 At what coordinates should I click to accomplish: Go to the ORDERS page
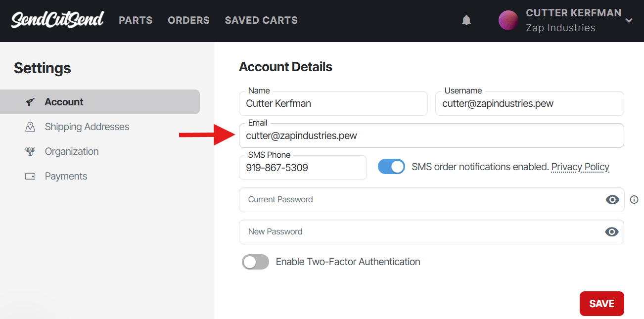point(188,20)
